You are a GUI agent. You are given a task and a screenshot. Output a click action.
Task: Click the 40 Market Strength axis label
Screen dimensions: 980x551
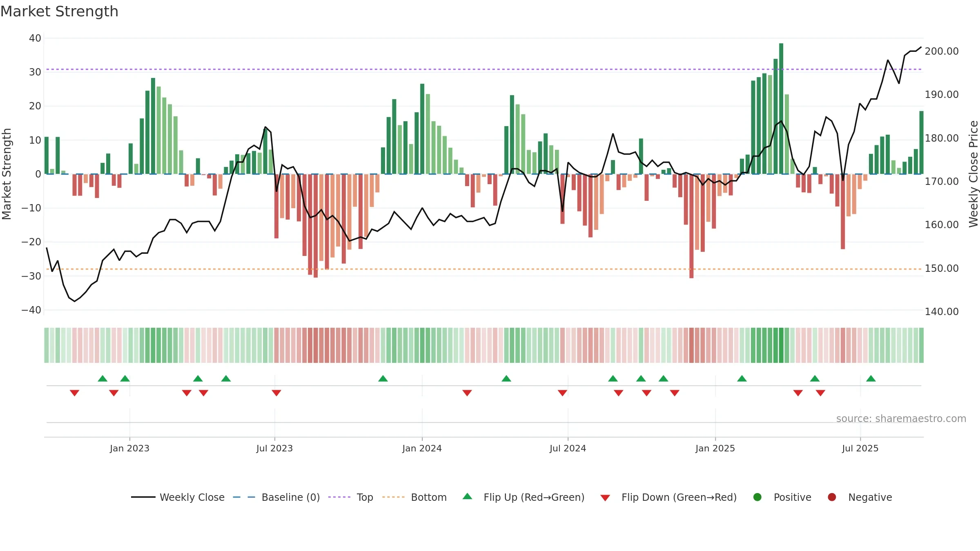[x=35, y=38]
